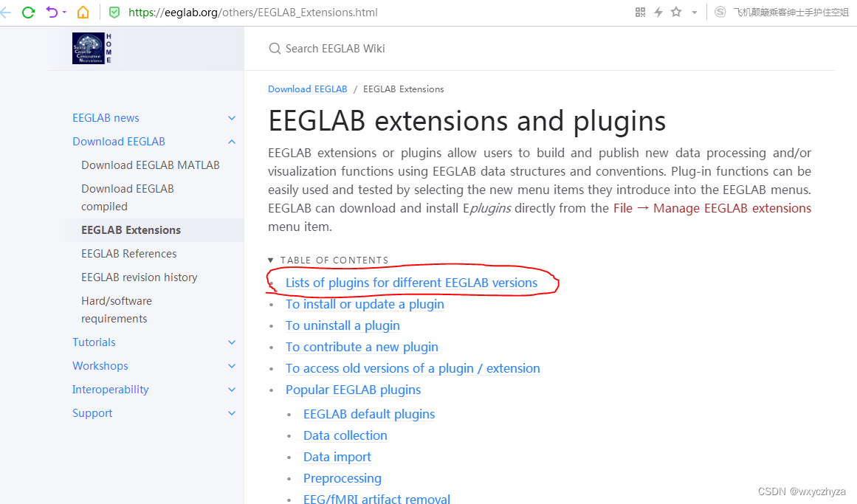Open Lists of plugins for different EEGLAB versions
The width and height of the screenshot is (857, 504).
[412, 283]
